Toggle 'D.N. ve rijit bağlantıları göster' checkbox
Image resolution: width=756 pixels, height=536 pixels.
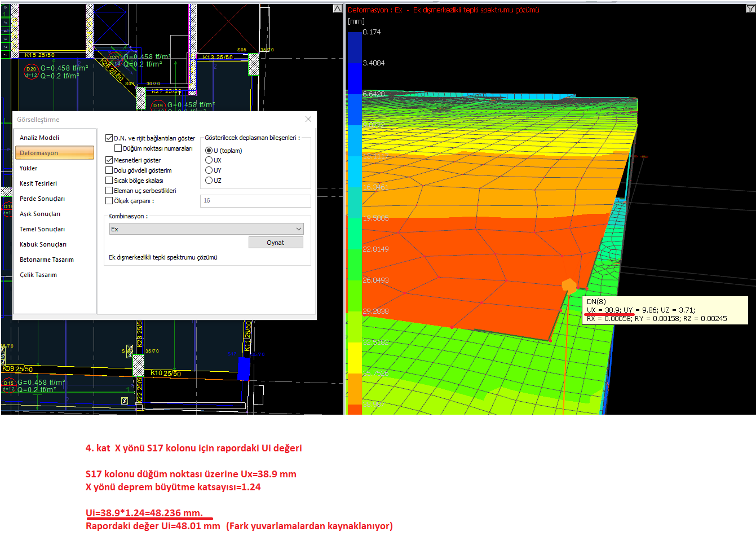coord(109,138)
